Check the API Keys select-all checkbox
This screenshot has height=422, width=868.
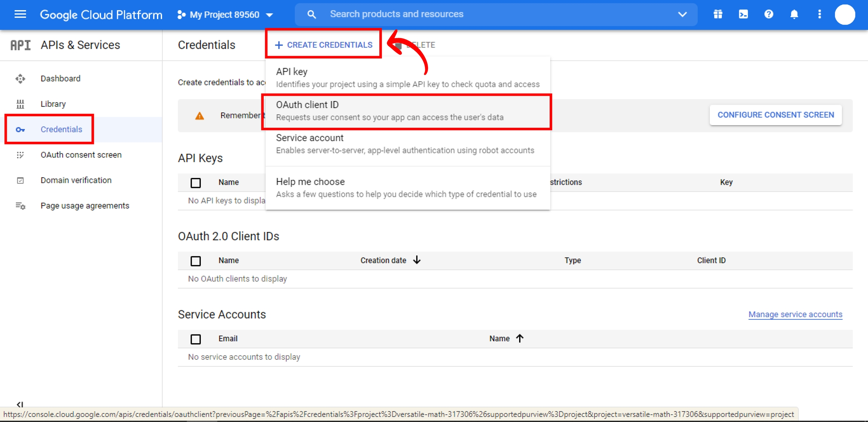click(196, 183)
